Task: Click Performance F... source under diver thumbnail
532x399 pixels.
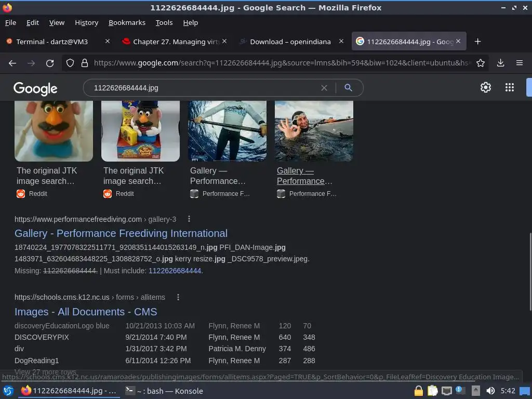Action: pos(220,194)
